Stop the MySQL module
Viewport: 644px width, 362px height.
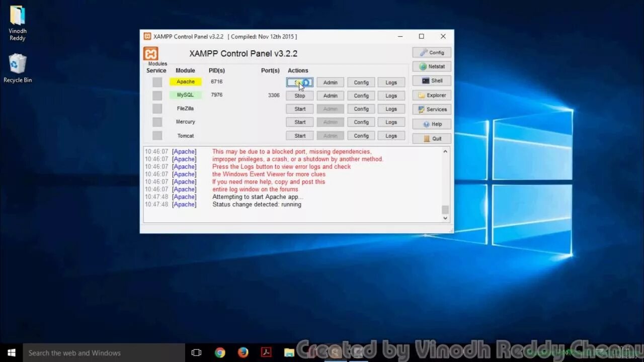(x=300, y=96)
